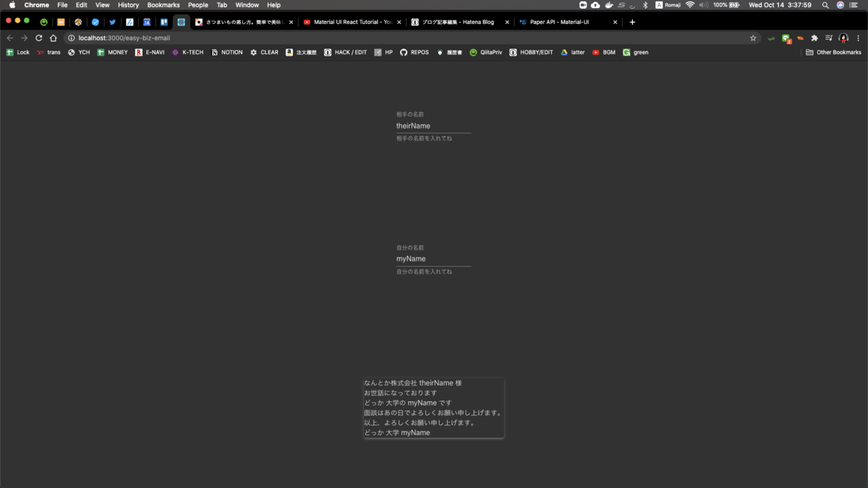This screenshot has width=868, height=488.
Task: Click the music playlist extension icon
Action: [830, 38]
